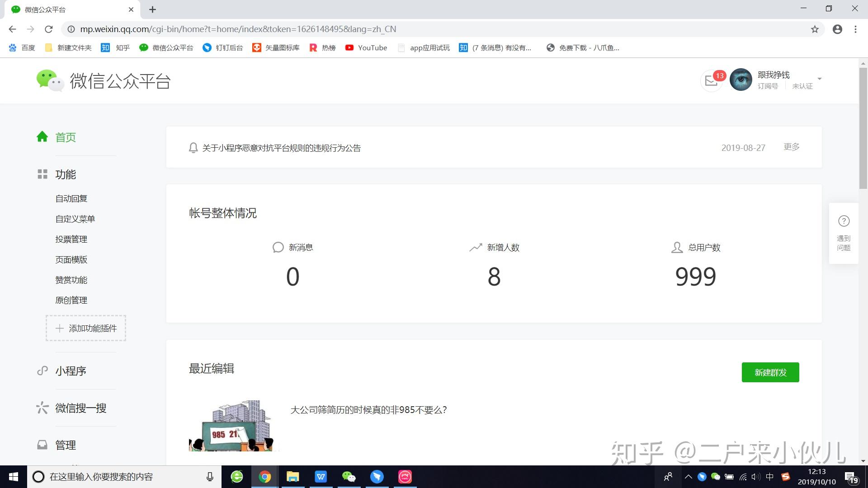The image size is (868, 488).
Task: Open the 新建文件夹 bookmark folder
Action: (68, 48)
